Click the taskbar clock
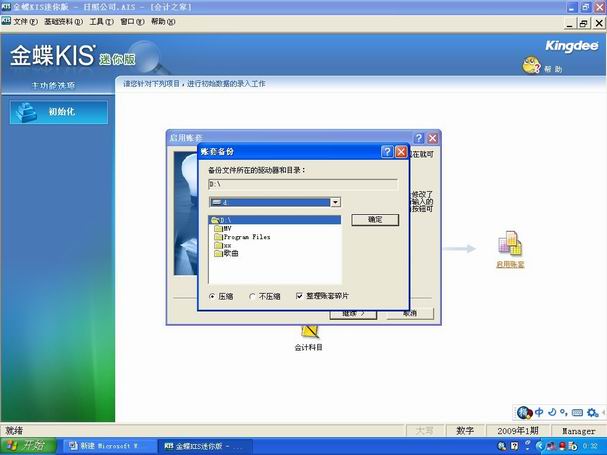Screen dimensions: 607x455 point(590,446)
